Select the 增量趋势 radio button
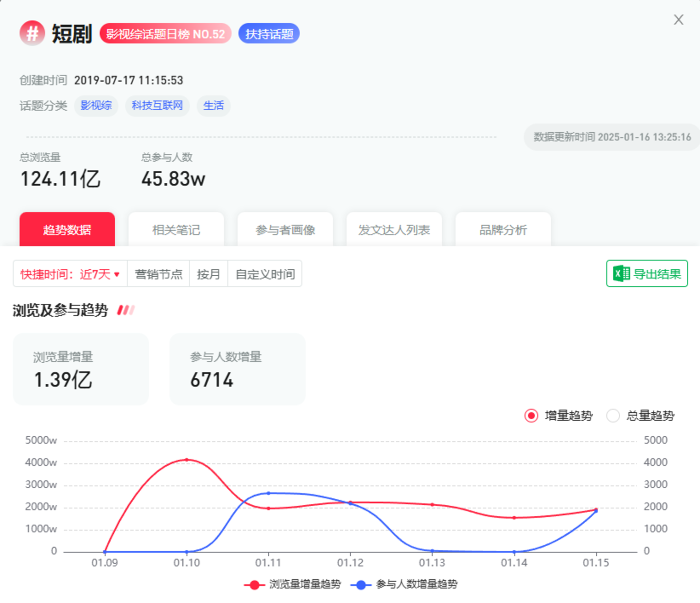 click(531, 416)
